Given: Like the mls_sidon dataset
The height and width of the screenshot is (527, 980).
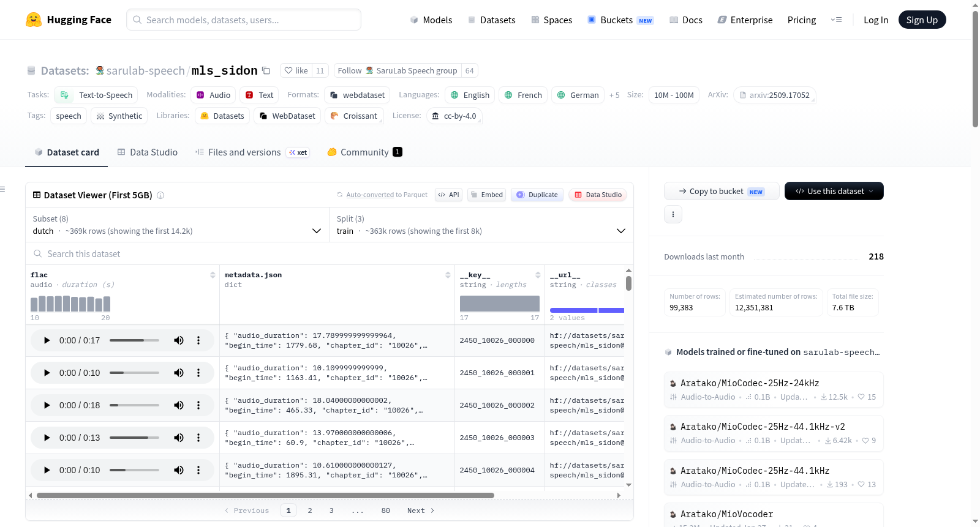Looking at the screenshot, I should [x=296, y=70].
